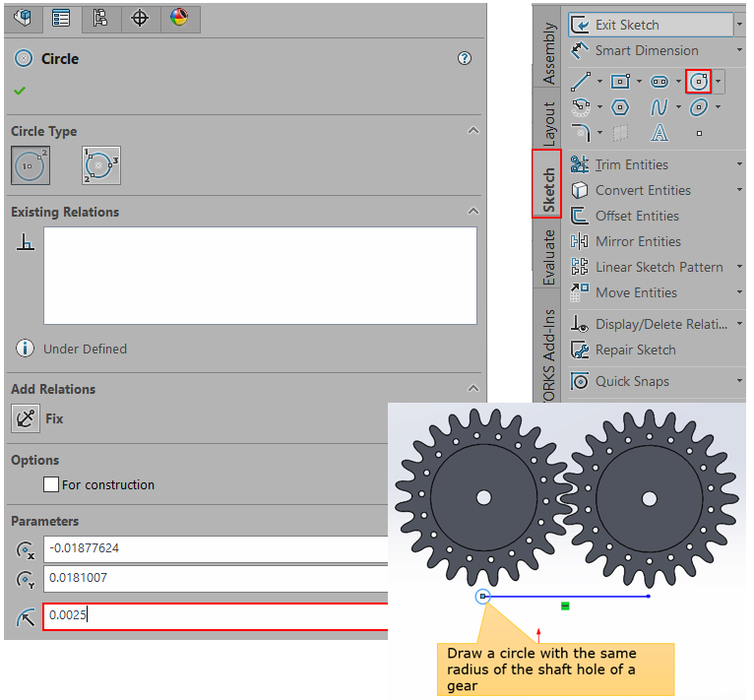Viewport: 754px width, 700px height.
Task: Collapse the Circle Type section
Action: (473, 131)
